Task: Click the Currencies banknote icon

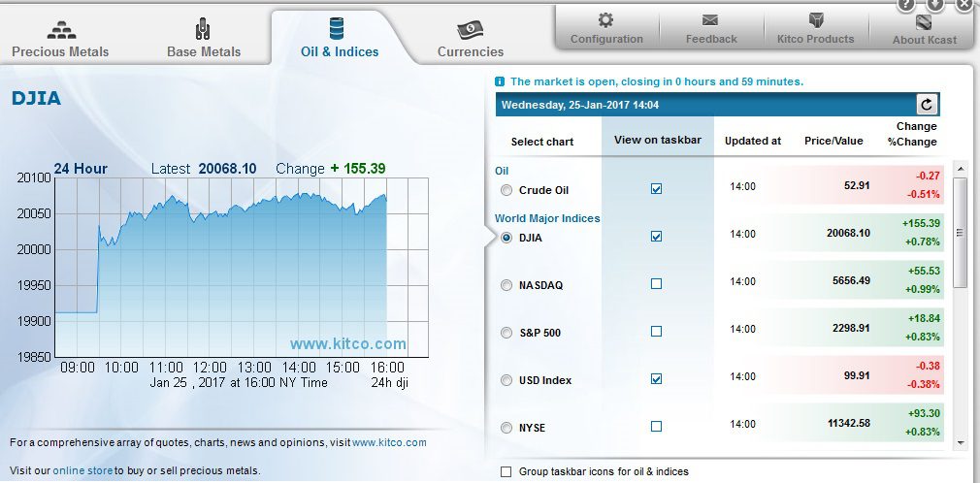Action: pyautogui.click(x=470, y=29)
